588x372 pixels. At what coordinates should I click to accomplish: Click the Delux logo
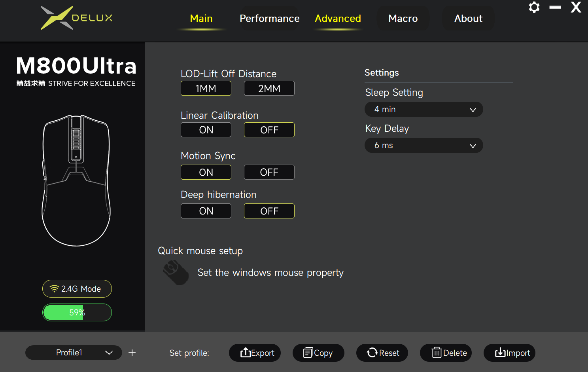coord(76,18)
